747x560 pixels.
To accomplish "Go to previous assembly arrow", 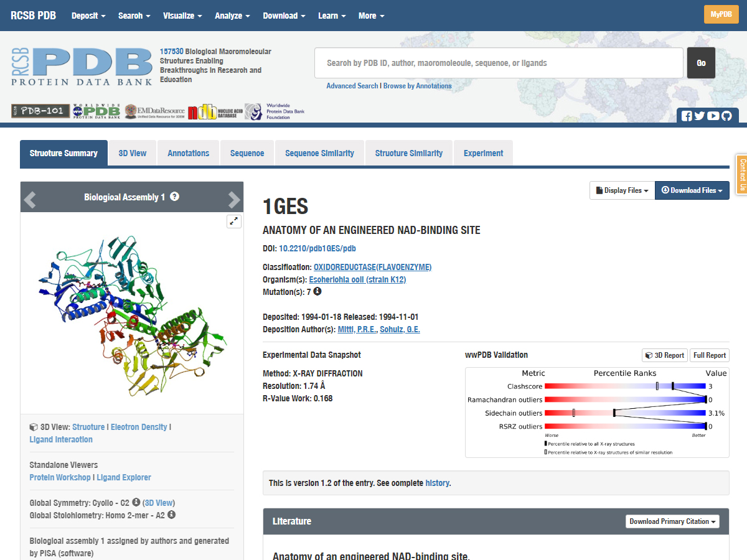I will [x=30, y=199].
